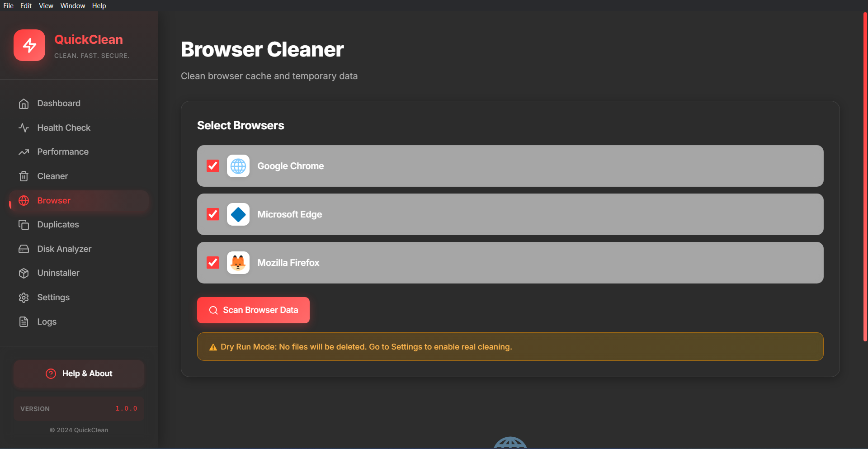Open the Cleaner tool
This screenshot has width=868, height=449.
click(52, 176)
